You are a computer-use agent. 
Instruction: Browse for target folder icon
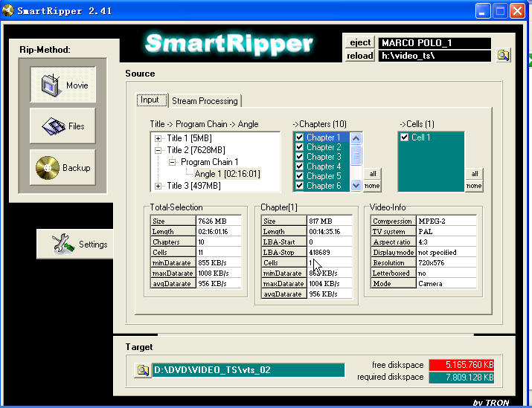pos(143,370)
